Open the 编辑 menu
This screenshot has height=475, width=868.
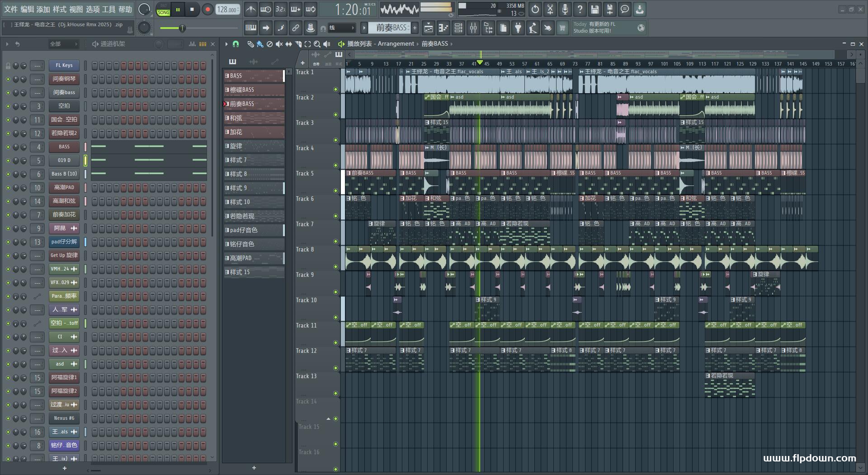(x=27, y=9)
